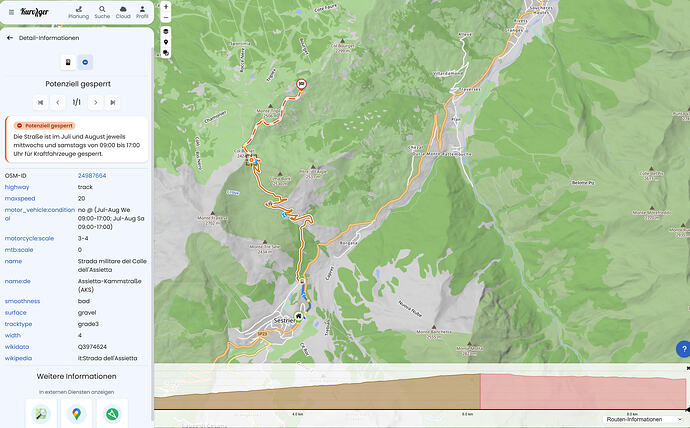Click the green home start marker at Sestriere
The width and height of the screenshot is (690, 428).
point(299,316)
